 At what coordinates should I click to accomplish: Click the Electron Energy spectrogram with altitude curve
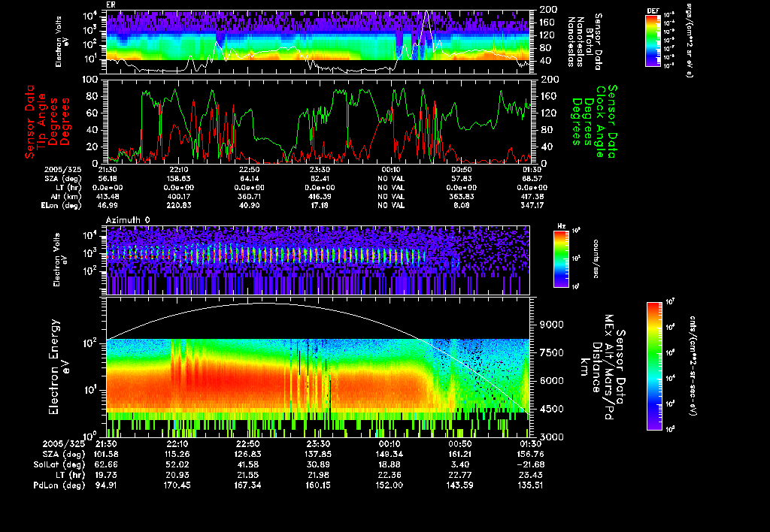click(x=318, y=367)
